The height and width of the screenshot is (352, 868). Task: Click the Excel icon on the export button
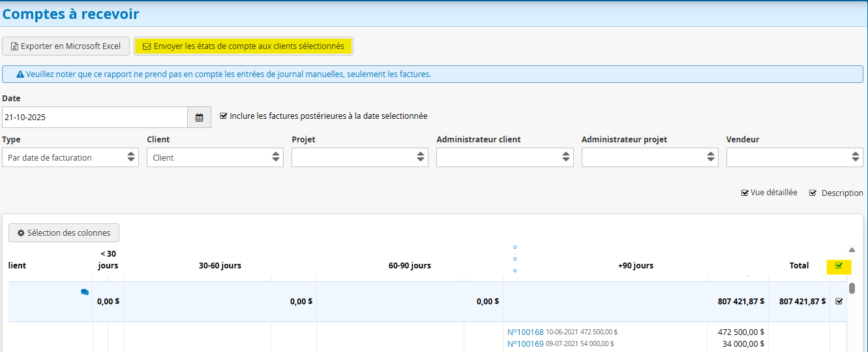14,46
